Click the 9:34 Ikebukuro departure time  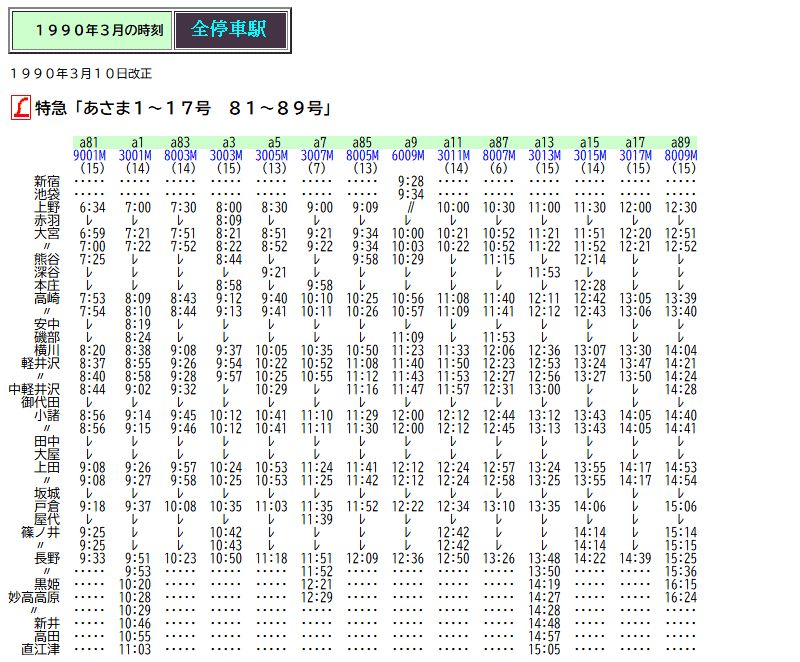411,194
